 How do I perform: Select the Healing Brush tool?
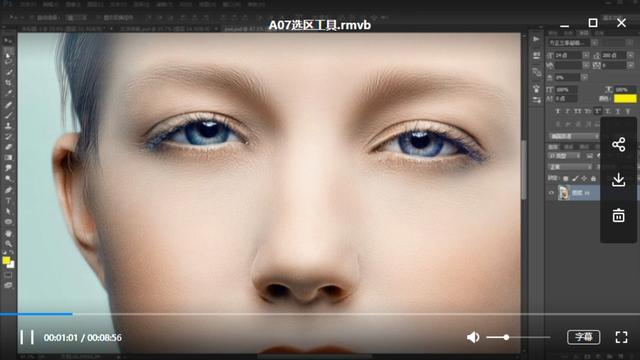pyautogui.click(x=8, y=104)
